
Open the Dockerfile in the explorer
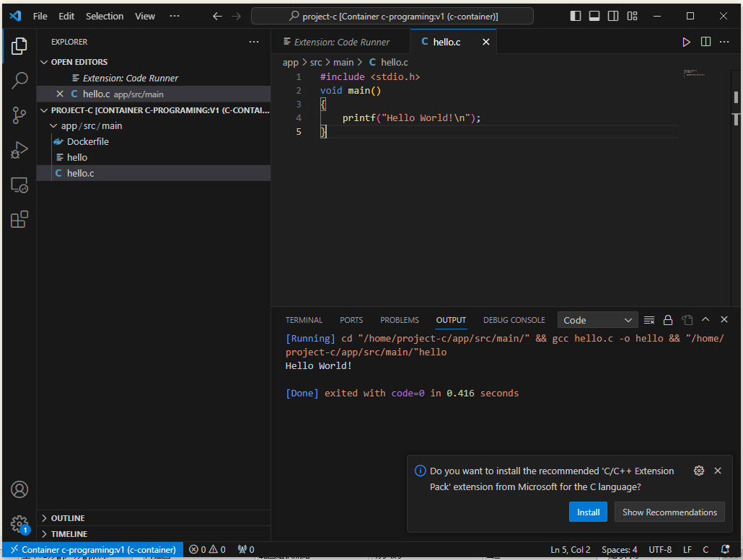[87, 141]
